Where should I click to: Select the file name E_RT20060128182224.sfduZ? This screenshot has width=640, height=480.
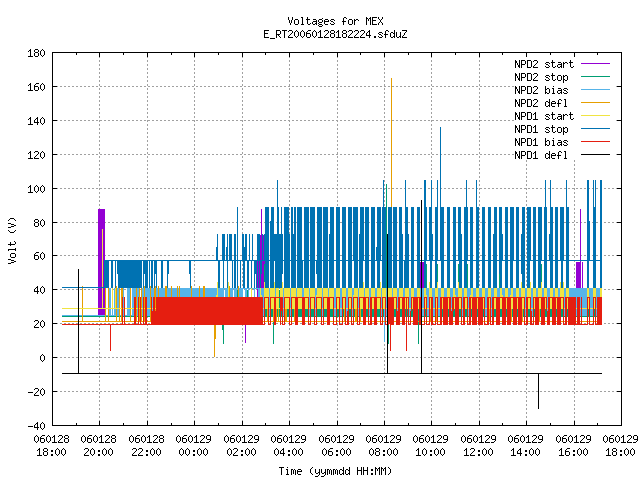pos(335,34)
